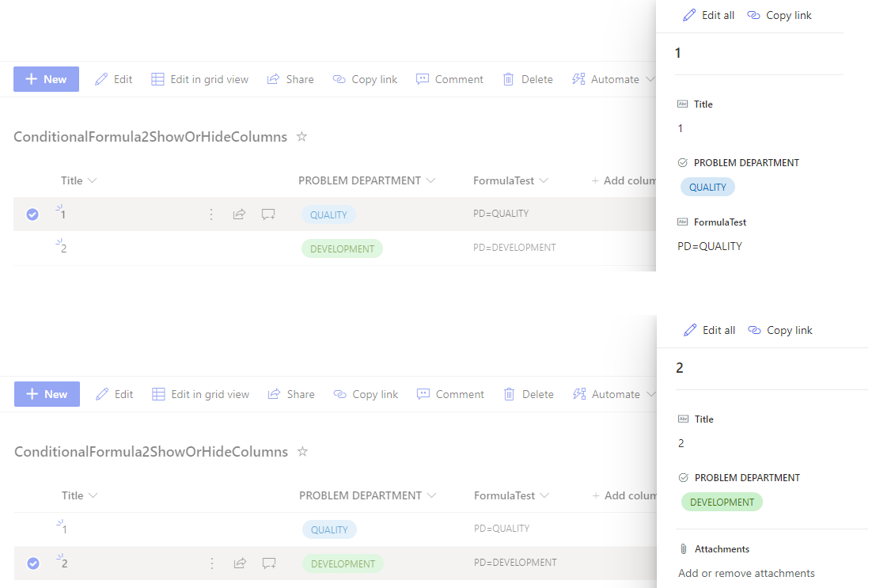
Task: Deselect the checked circle on row 1
Action: coord(32,214)
